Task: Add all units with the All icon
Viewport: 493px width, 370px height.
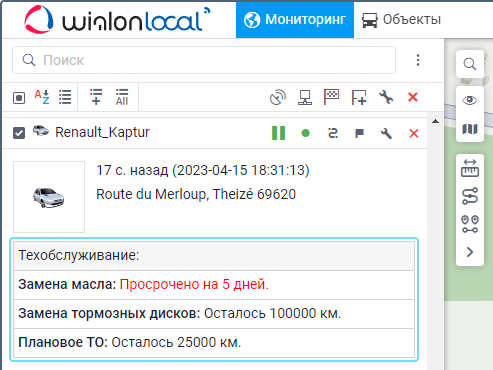Action: [122, 97]
